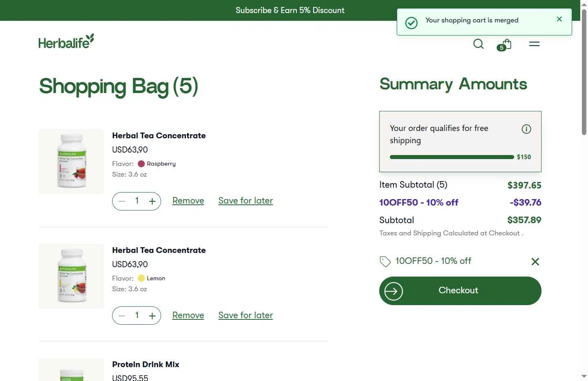Click the green checkmark notification icon
The image size is (588, 381).
pos(411,23)
